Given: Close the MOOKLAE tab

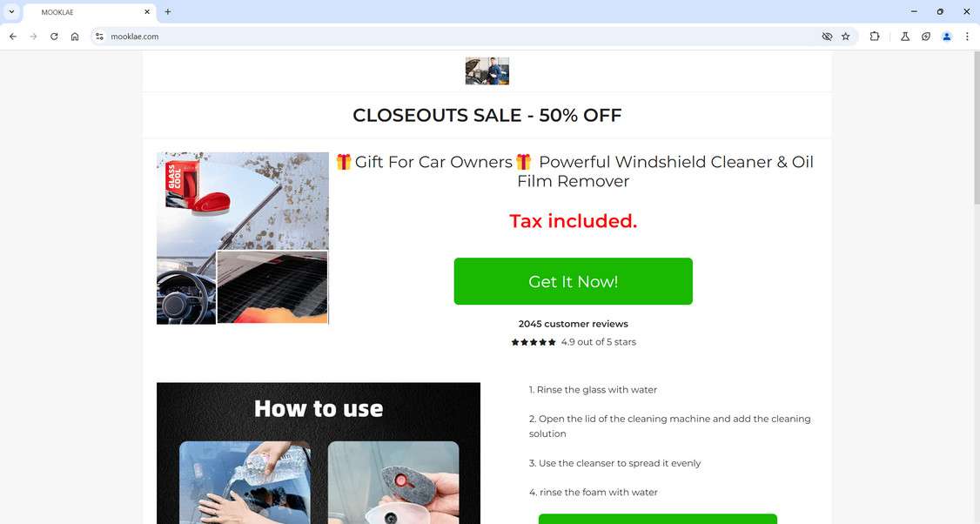Looking at the screenshot, I should (x=147, y=12).
